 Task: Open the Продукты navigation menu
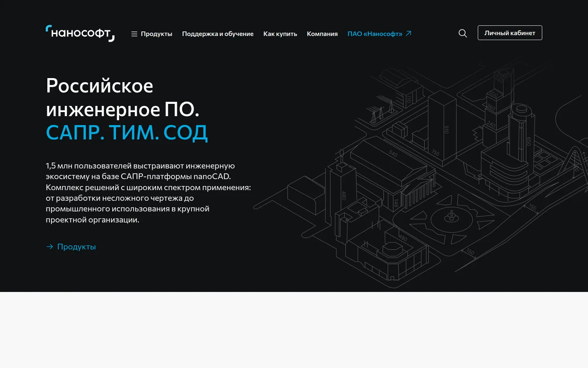click(156, 34)
